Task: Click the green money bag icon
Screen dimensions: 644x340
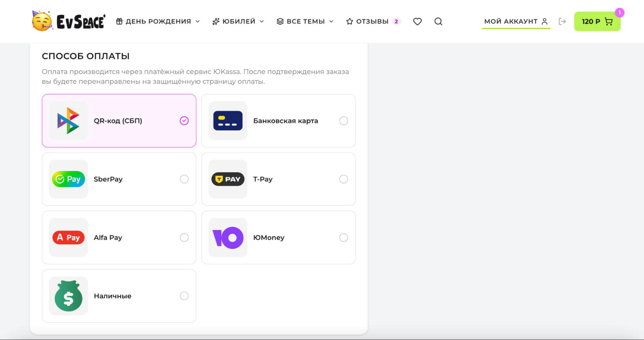Action: pyautogui.click(x=68, y=296)
